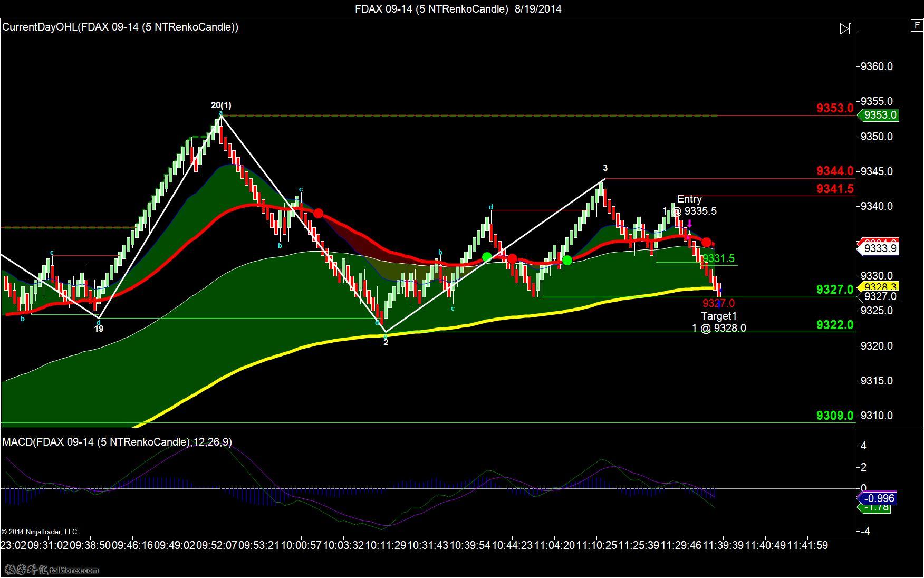
Task: Click the scroll-to-latest-bar arrow icon
Action: pos(845,29)
